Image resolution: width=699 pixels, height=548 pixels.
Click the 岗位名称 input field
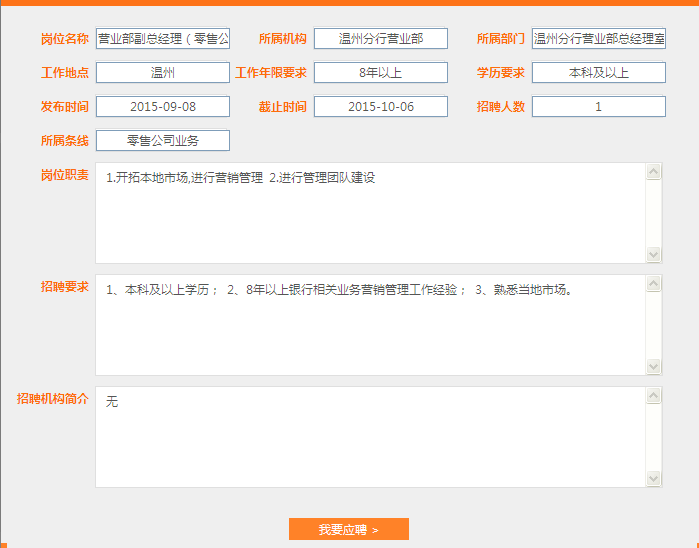click(163, 39)
